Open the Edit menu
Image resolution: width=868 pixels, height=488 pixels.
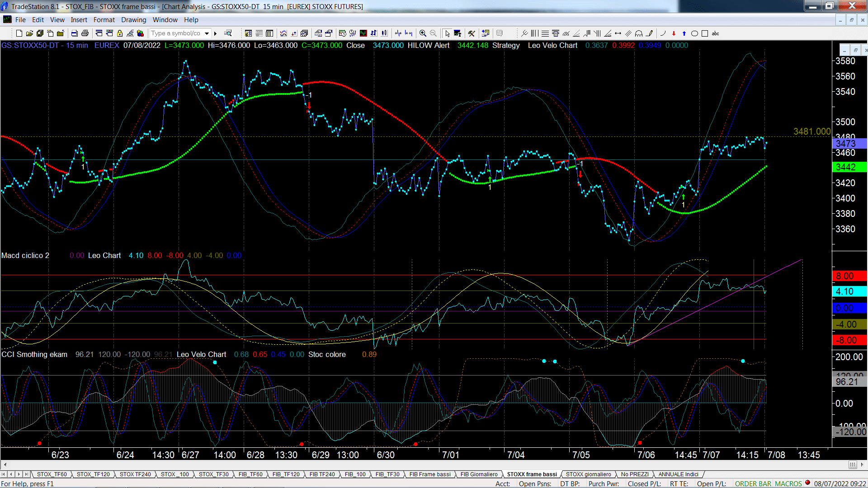coord(38,20)
